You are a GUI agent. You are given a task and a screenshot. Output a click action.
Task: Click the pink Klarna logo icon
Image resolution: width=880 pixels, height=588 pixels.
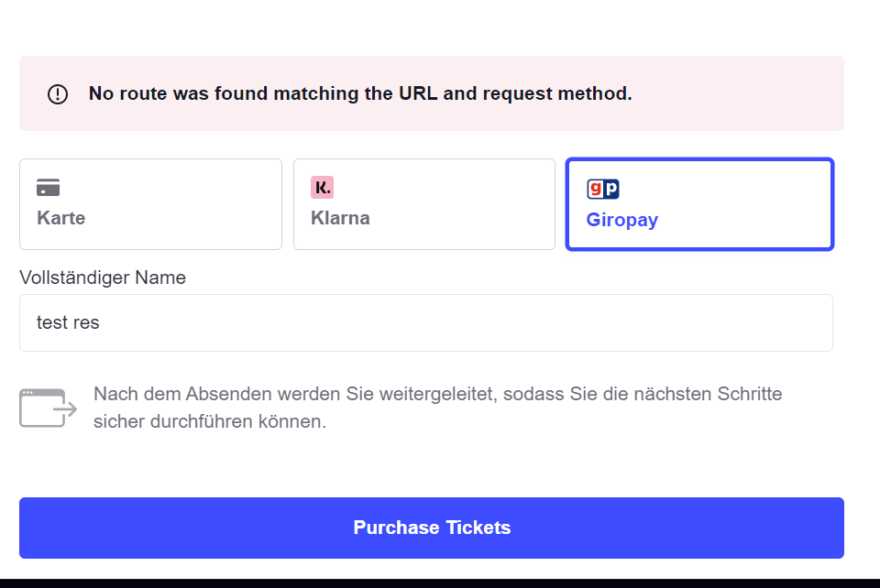click(322, 188)
